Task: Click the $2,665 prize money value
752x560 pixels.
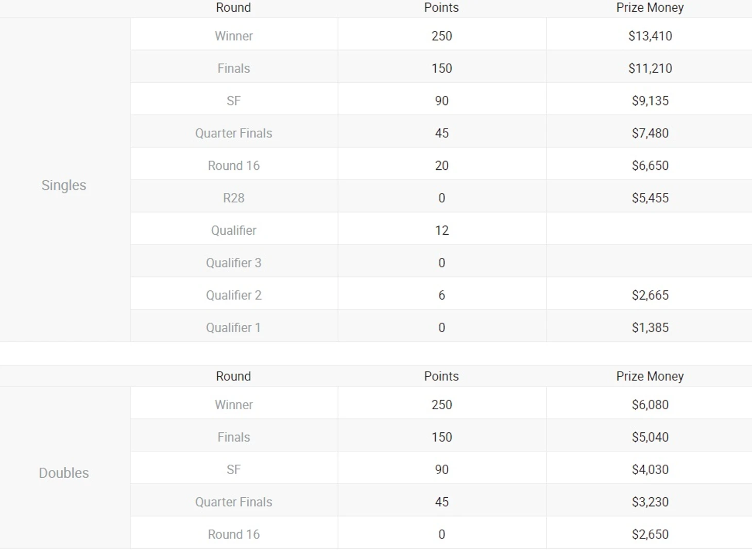Action: tap(650, 295)
